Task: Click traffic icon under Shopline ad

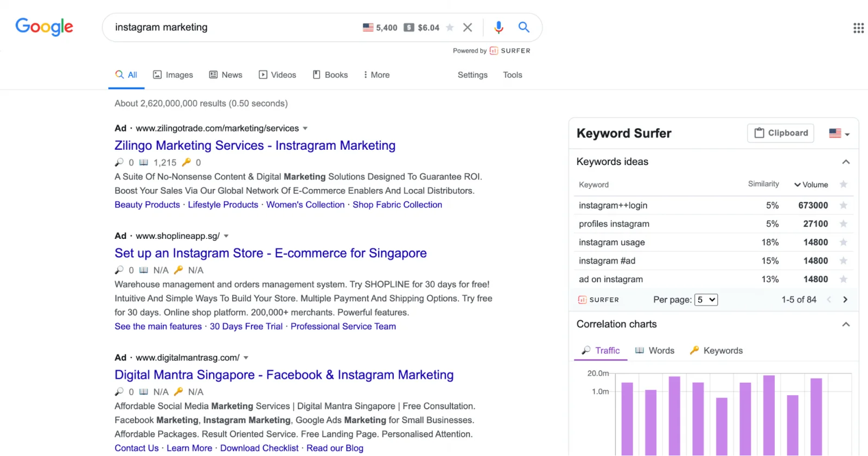Action: [x=119, y=270]
